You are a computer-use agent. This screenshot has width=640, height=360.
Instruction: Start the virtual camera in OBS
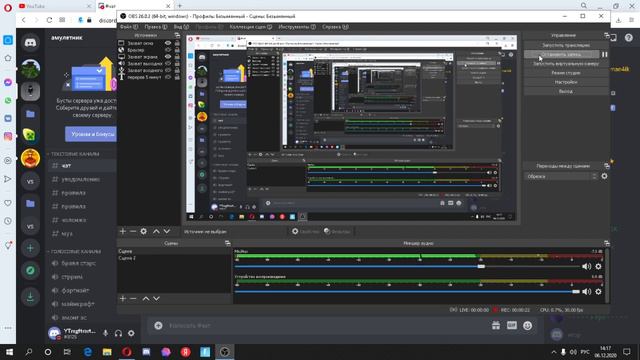point(566,64)
